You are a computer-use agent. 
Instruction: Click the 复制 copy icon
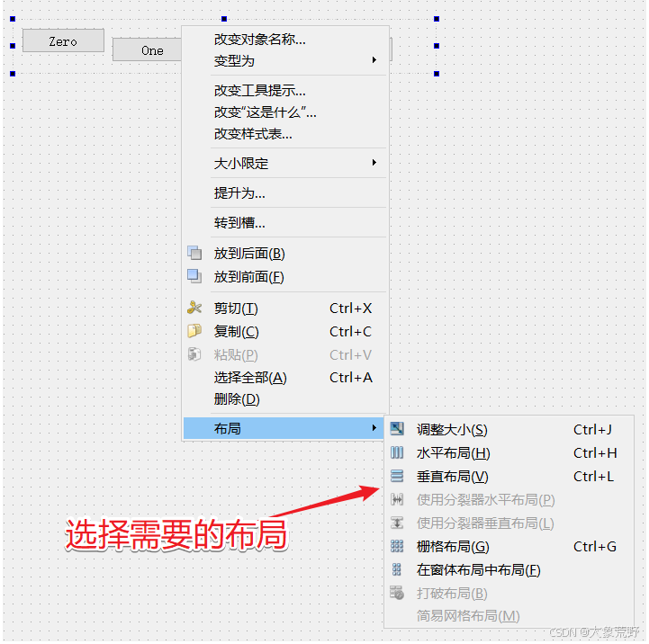pyautogui.click(x=194, y=330)
